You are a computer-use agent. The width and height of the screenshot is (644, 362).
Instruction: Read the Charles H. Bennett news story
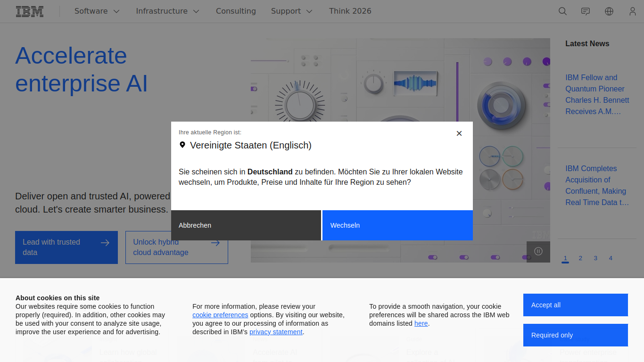coord(597,94)
